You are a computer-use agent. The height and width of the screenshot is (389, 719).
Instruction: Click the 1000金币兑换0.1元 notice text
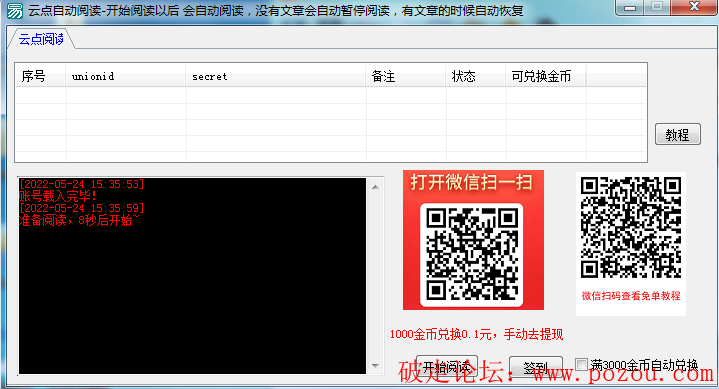(476, 334)
